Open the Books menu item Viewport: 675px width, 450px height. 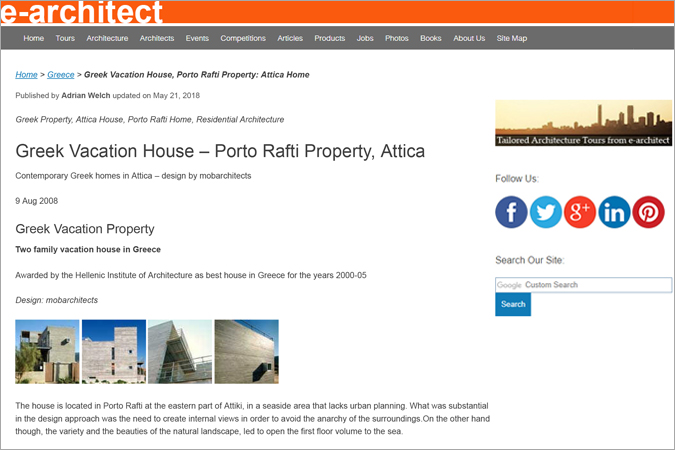430,38
